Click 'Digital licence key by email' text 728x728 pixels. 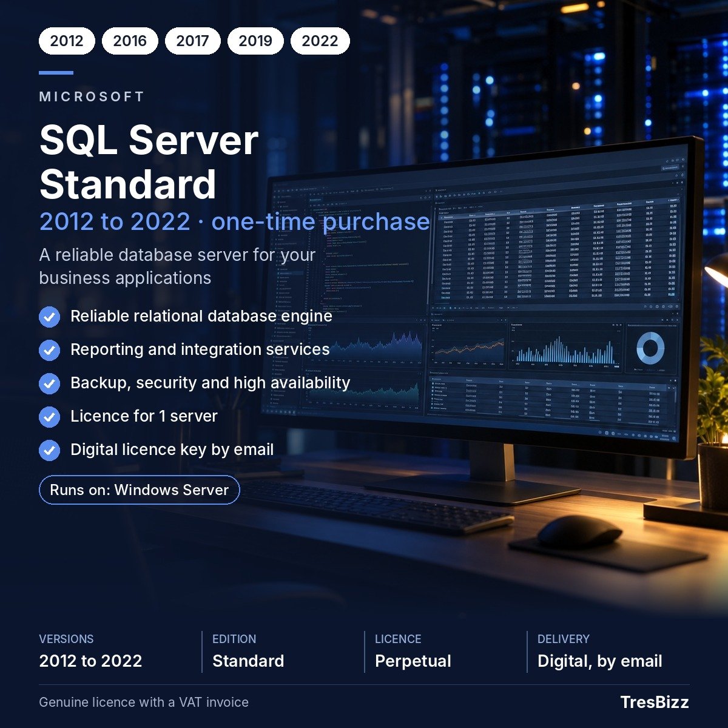click(x=172, y=450)
